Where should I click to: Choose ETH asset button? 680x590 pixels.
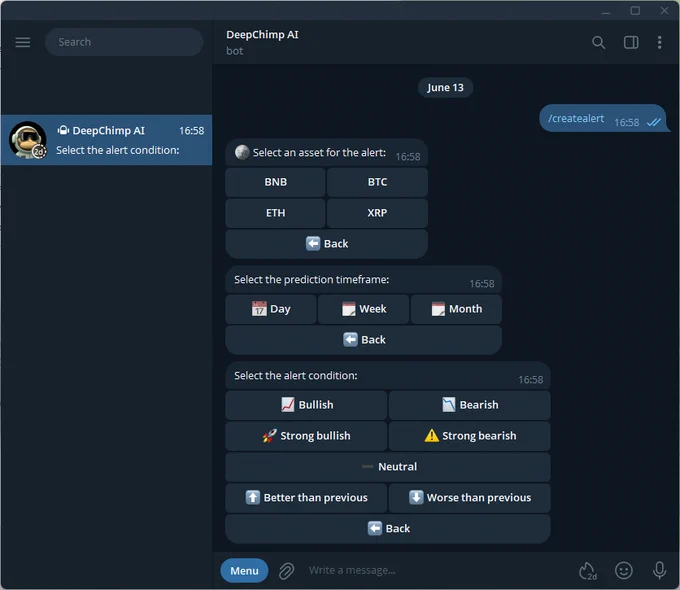coord(275,213)
